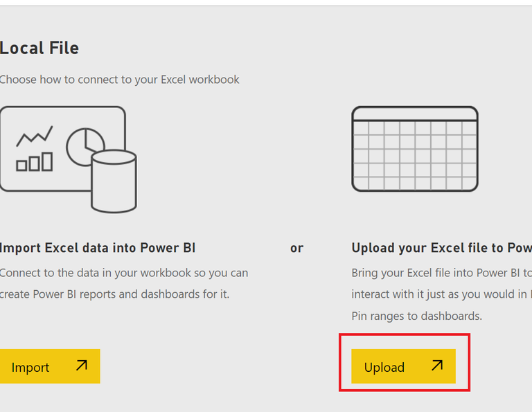Click the 'Pin ranges to dashboards.' text
This screenshot has height=412, width=532.
pyautogui.click(x=416, y=316)
